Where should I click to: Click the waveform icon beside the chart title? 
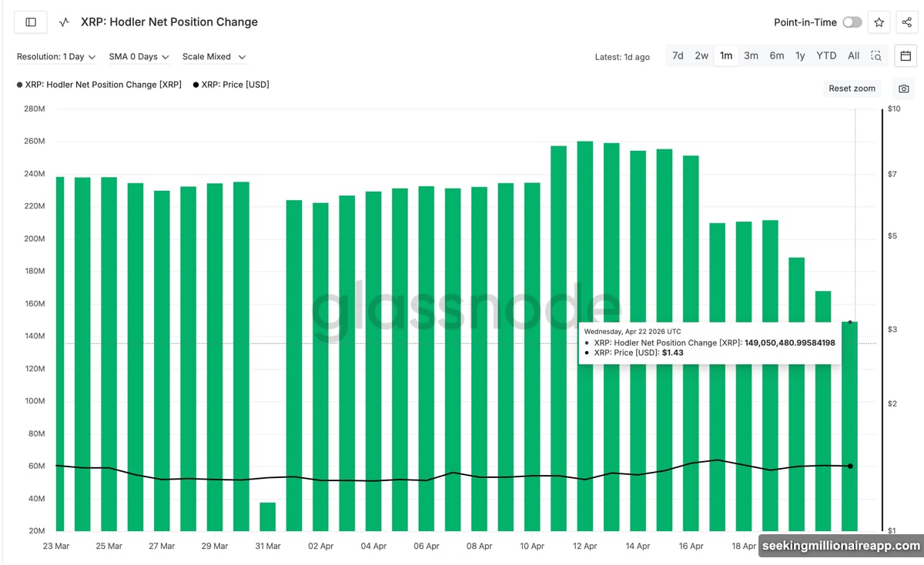click(x=64, y=22)
